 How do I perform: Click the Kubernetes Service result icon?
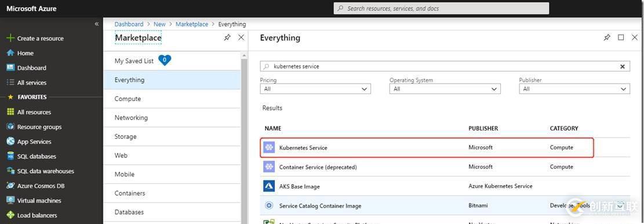pyautogui.click(x=269, y=147)
